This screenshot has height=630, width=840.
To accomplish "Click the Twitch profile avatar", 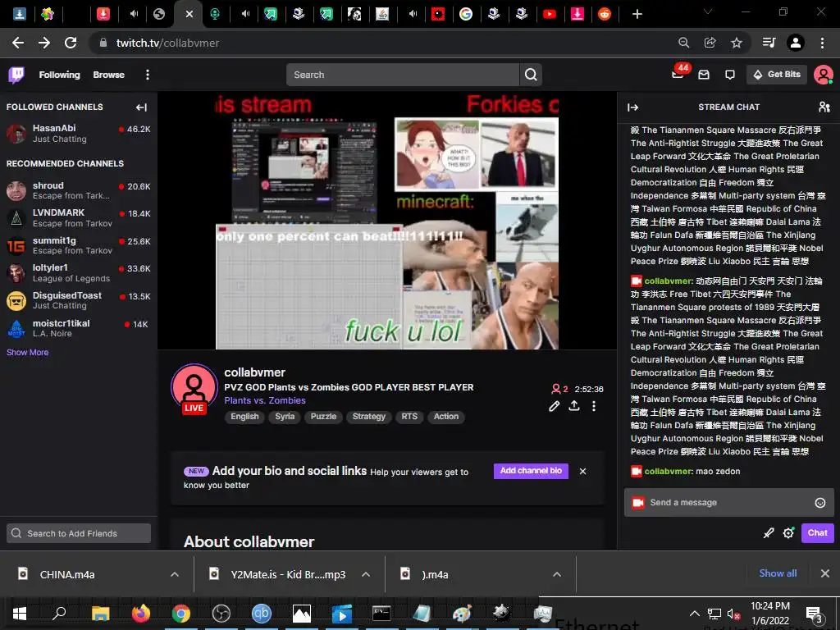I will point(823,75).
